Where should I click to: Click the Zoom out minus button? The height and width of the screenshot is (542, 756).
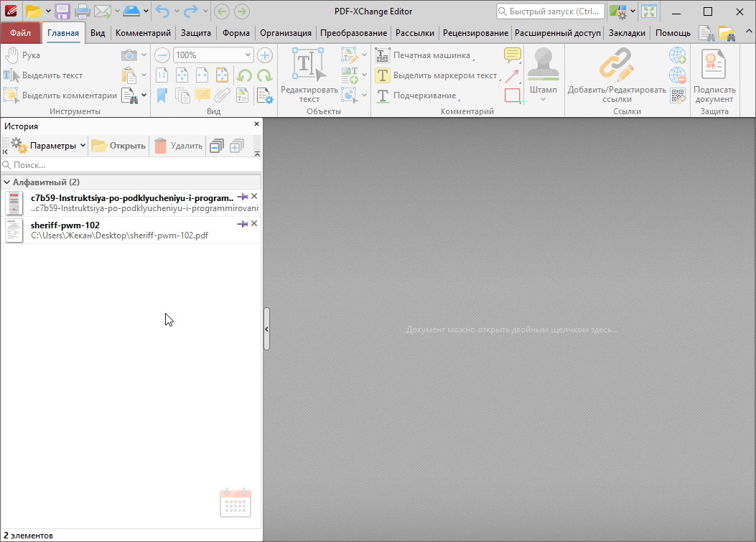click(x=162, y=55)
